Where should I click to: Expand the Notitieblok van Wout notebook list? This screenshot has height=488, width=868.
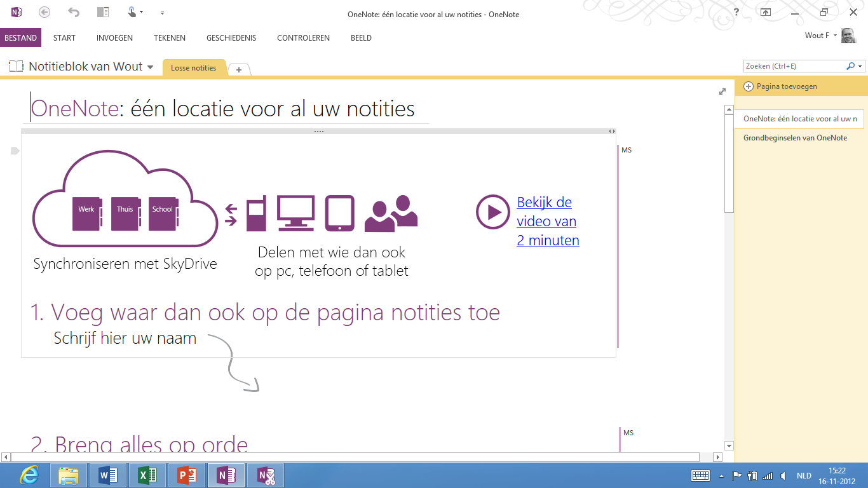pos(150,67)
